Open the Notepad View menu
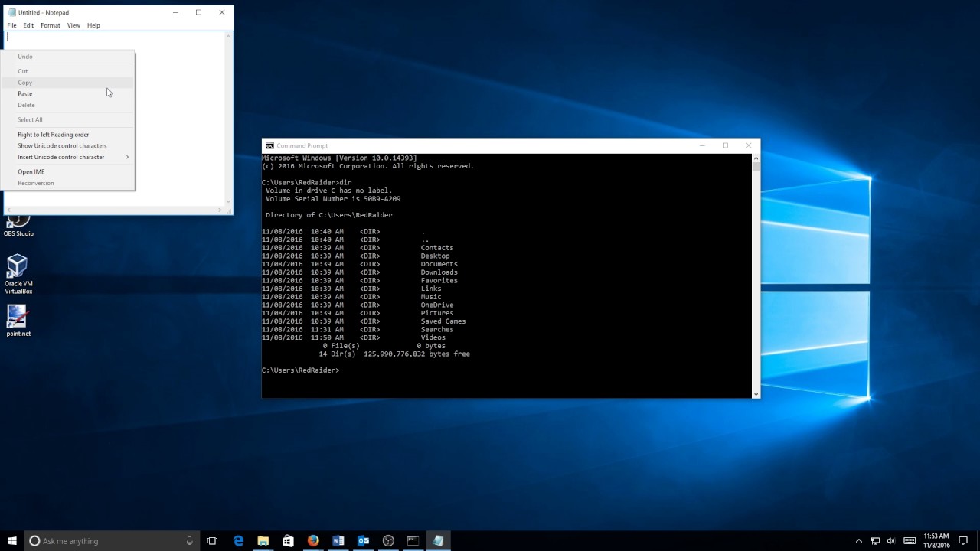 tap(73, 25)
